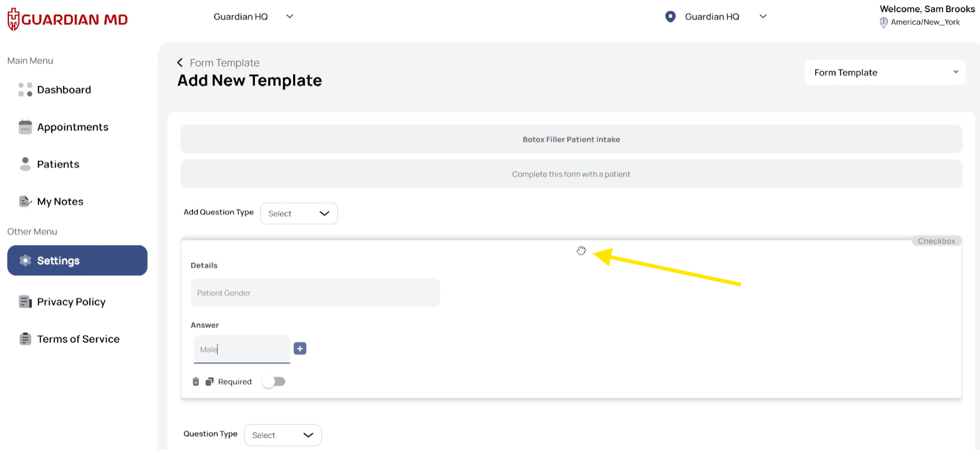Click the timezone pin icon beside America/New_York
Viewport: 980px width, 450px height.
tap(883, 22)
